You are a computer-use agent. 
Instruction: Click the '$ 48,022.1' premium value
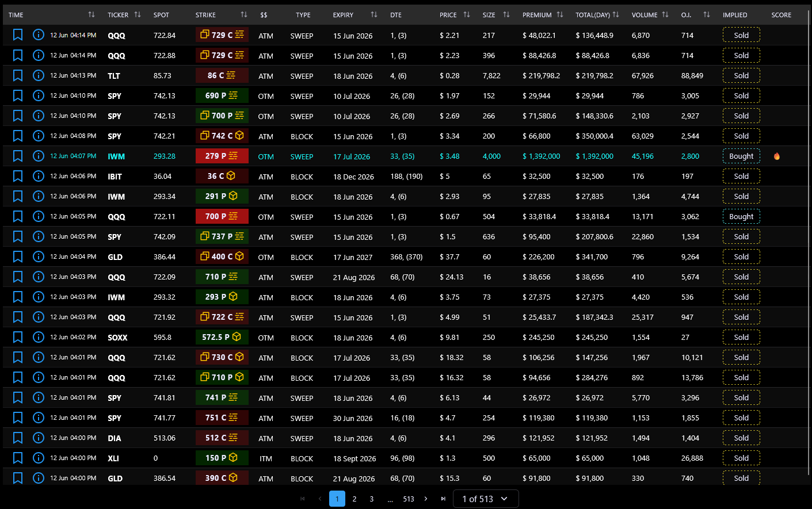539,36
